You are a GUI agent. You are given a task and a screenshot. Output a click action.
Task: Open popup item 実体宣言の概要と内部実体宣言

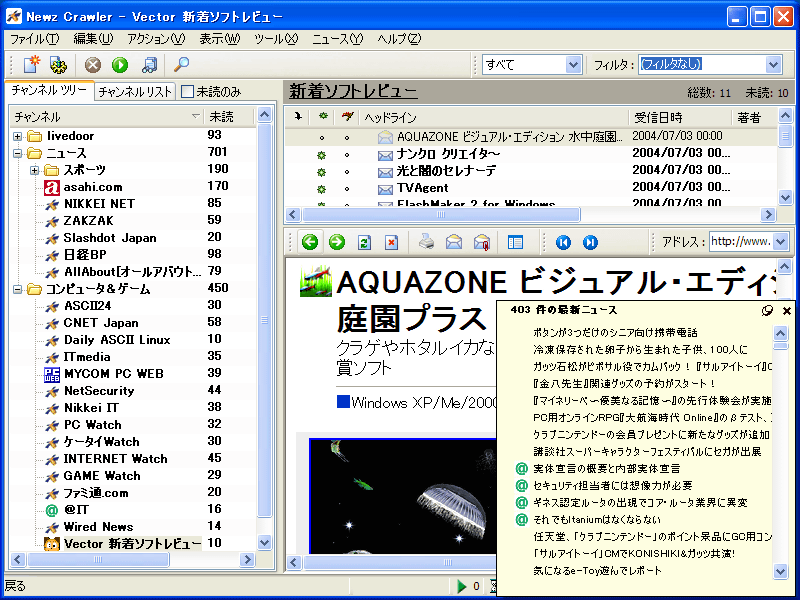tap(606, 468)
